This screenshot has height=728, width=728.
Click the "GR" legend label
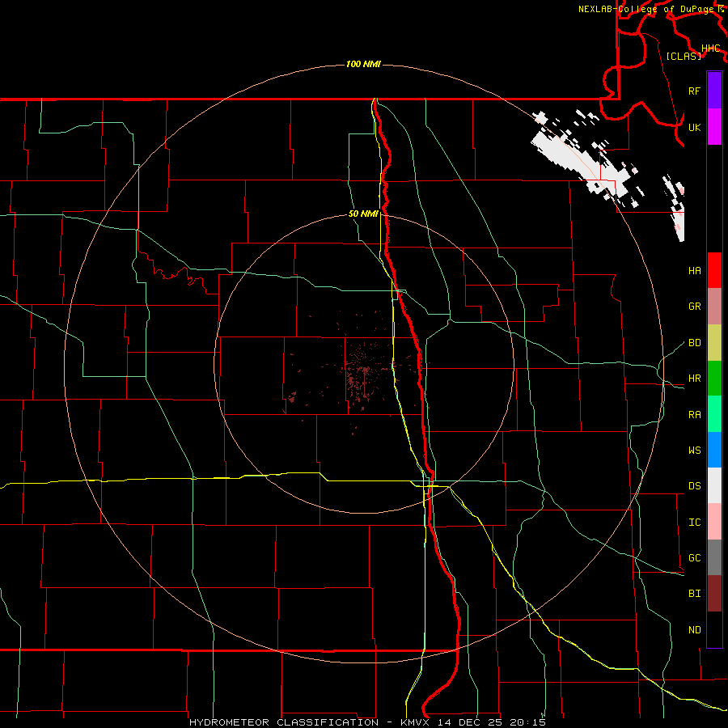pyautogui.click(x=694, y=307)
